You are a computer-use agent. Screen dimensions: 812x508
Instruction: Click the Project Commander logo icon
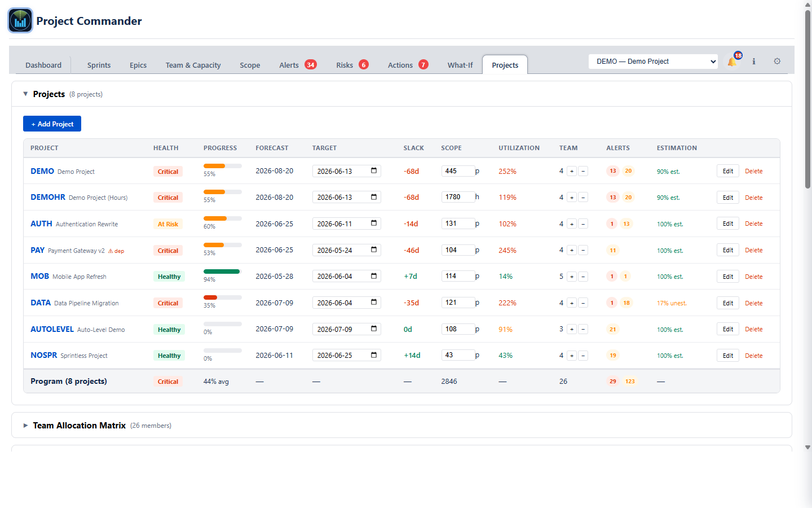pyautogui.click(x=20, y=21)
